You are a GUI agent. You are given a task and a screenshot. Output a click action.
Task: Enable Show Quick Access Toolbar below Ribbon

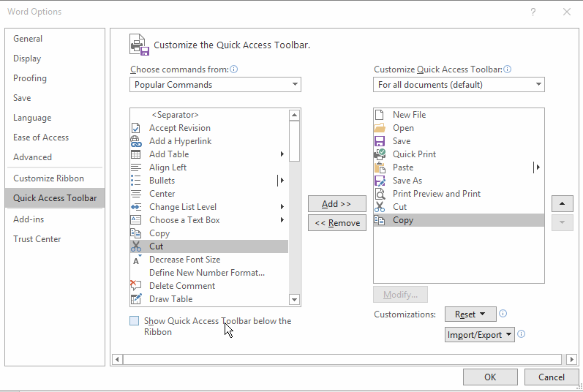(134, 320)
